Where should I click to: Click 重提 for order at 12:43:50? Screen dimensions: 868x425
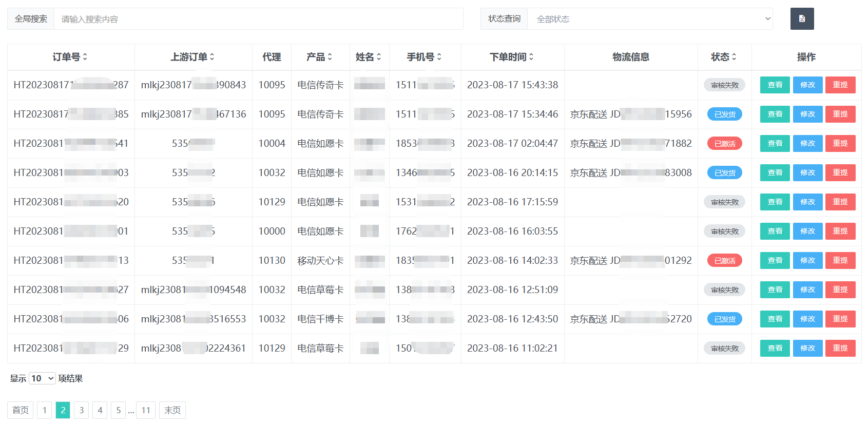(840, 319)
